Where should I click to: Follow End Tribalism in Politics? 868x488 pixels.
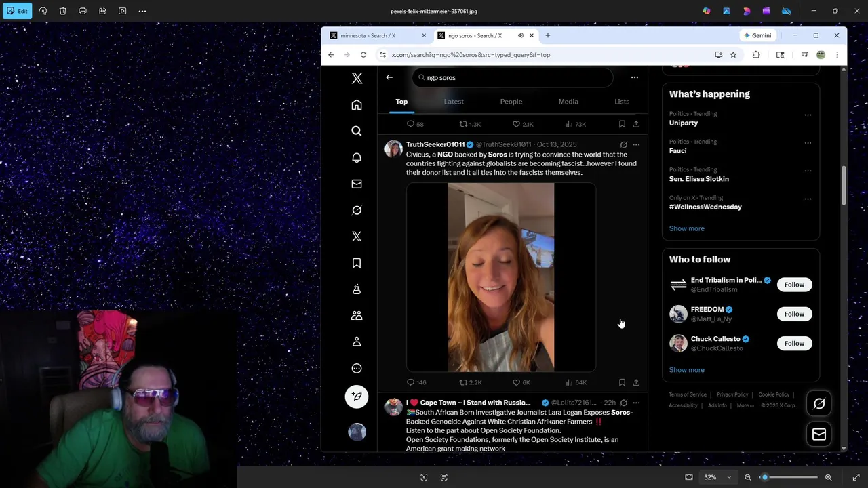[x=794, y=285]
